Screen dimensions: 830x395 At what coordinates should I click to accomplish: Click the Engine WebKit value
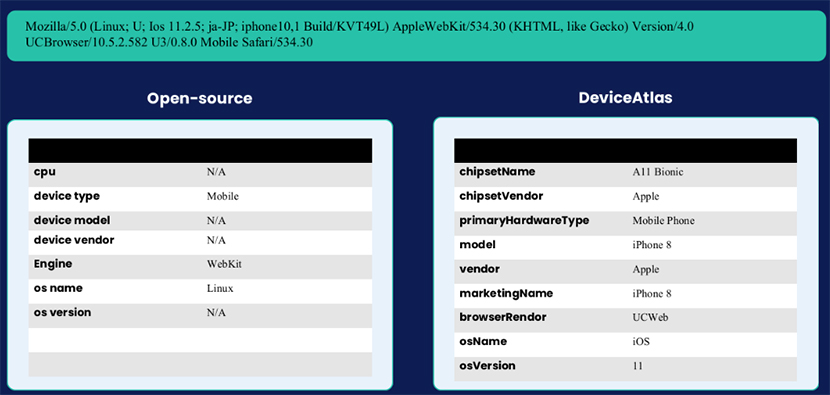click(224, 264)
